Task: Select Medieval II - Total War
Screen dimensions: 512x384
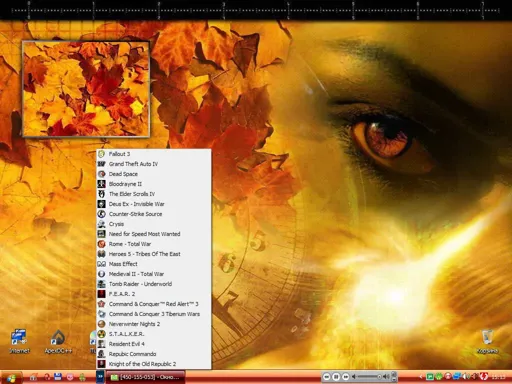Action: (154, 274)
